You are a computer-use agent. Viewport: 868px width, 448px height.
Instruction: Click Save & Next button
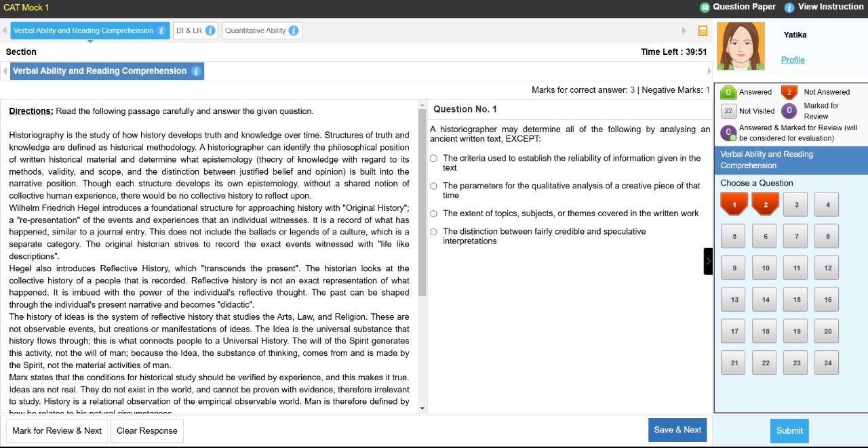pyautogui.click(x=677, y=430)
